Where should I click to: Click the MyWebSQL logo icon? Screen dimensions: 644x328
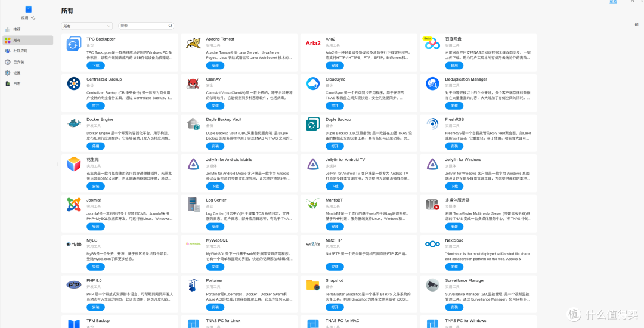193,243
